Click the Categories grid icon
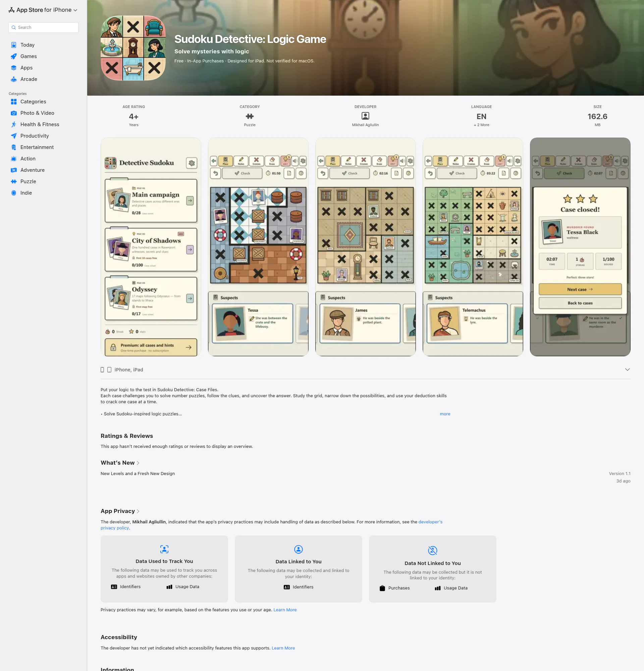The height and width of the screenshot is (671, 644). (14, 102)
